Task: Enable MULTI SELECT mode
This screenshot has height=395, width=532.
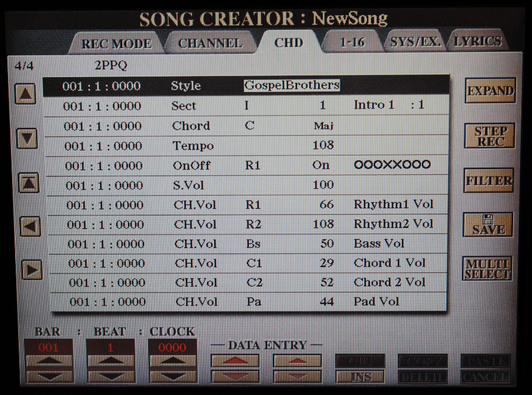Action: [x=488, y=269]
